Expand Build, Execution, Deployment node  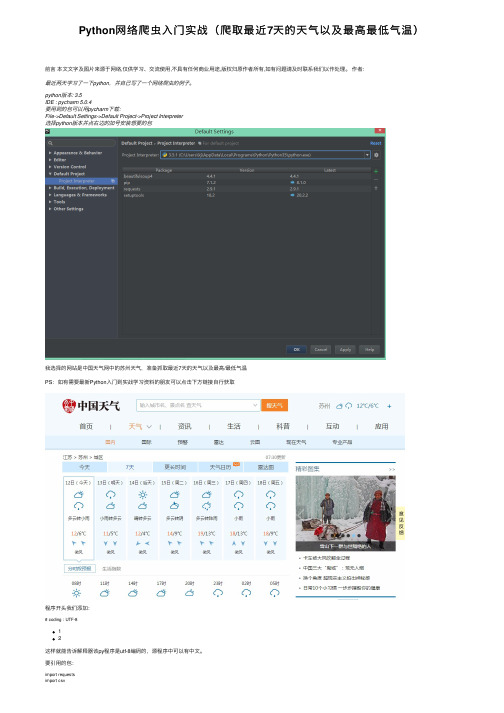50,188
